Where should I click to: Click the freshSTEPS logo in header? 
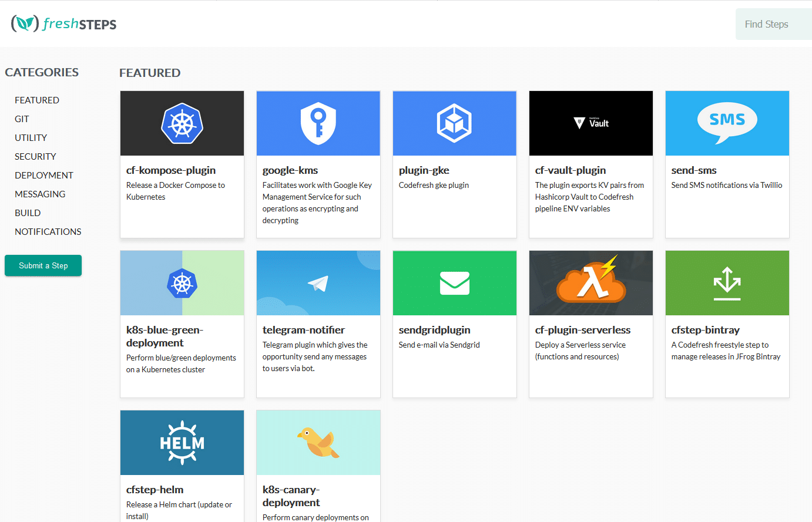click(63, 23)
